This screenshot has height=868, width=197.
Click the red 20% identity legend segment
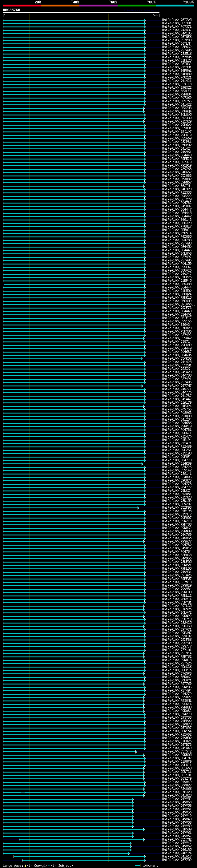pos(22,6)
